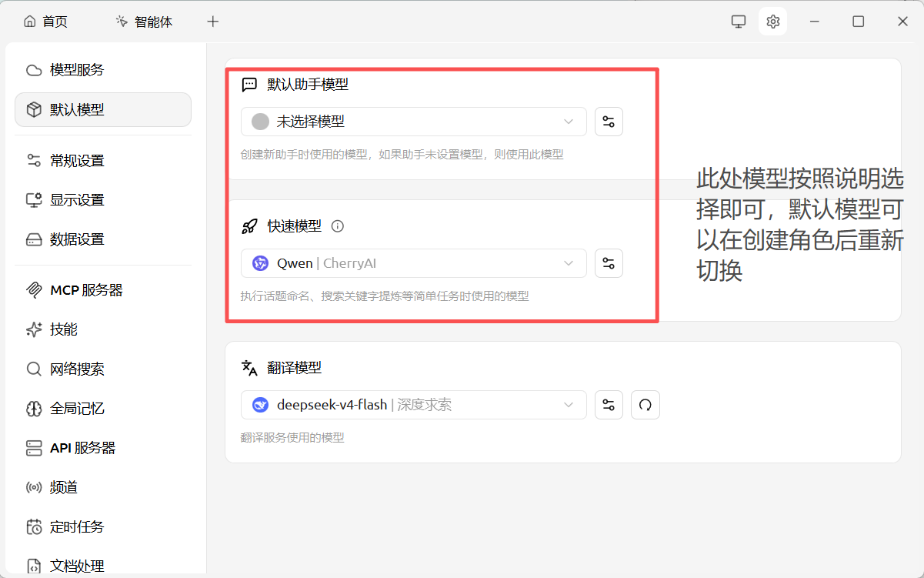
Task: Click the reset icon next to 翻译模型
Action: (645, 405)
